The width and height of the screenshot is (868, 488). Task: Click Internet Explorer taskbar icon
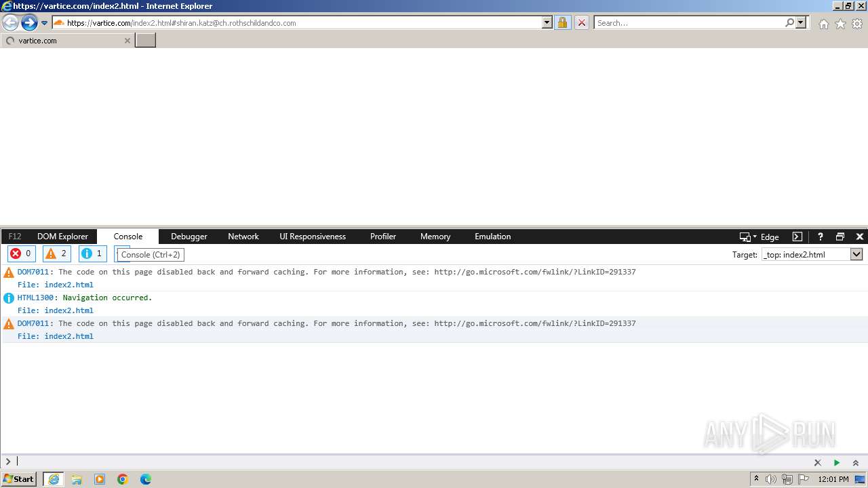pos(54,479)
